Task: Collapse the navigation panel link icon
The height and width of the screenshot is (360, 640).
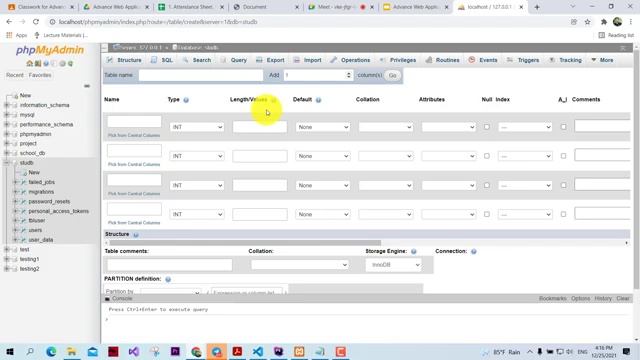Action: [x=87, y=86]
